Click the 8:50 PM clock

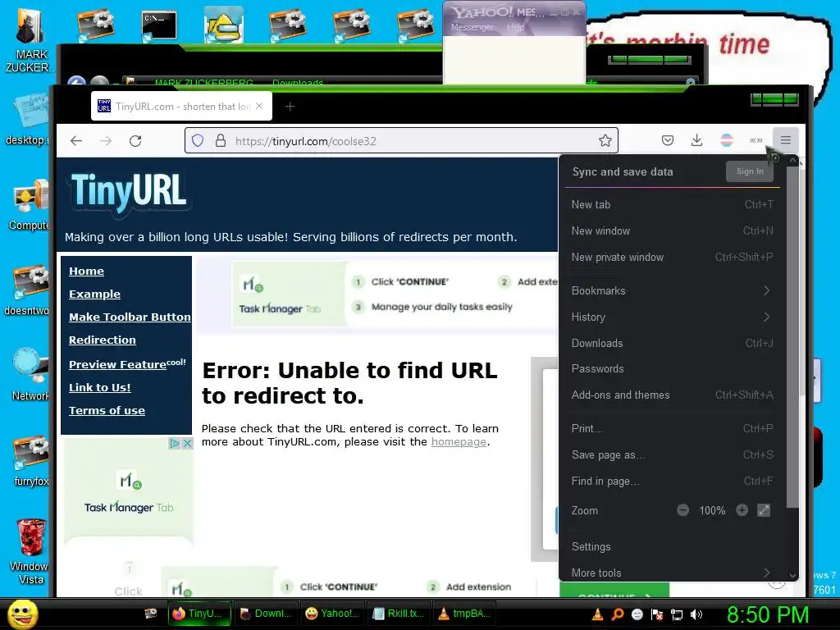[767, 614]
